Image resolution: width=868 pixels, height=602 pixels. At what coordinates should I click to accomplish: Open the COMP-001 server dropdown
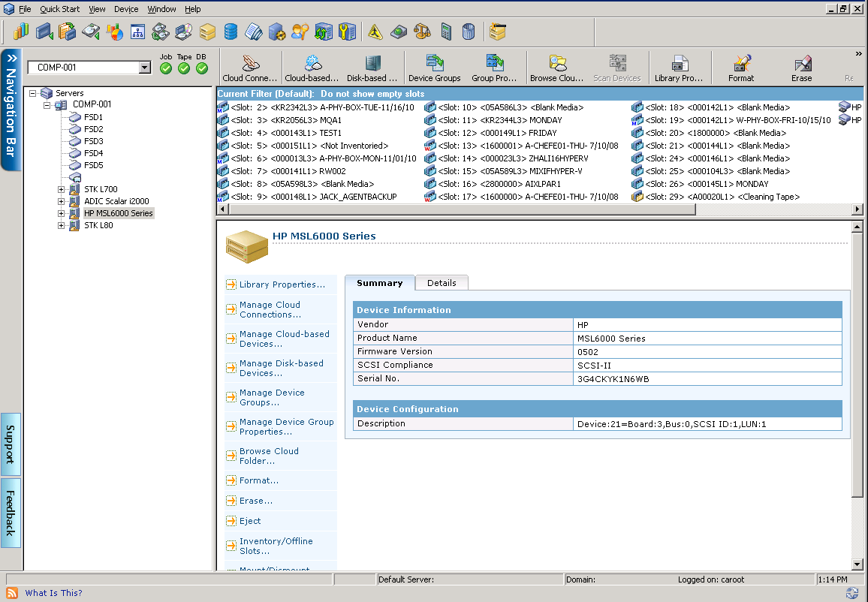pyautogui.click(x=145, y=68)
